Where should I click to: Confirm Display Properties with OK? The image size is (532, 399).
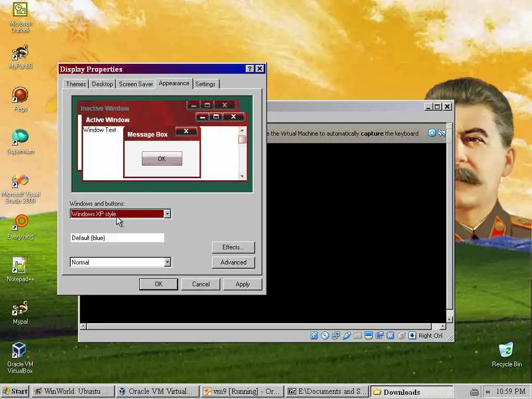click(x=158, y=284)
